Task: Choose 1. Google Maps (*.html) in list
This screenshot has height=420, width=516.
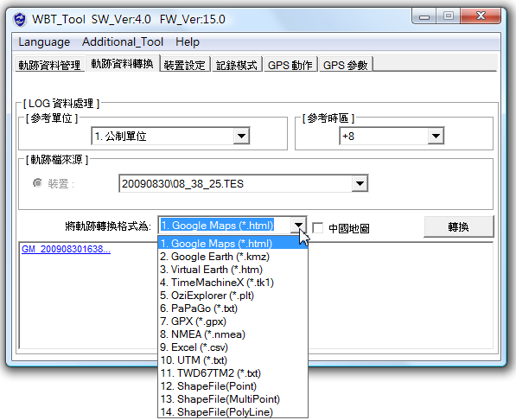Action: coord(233,243)
